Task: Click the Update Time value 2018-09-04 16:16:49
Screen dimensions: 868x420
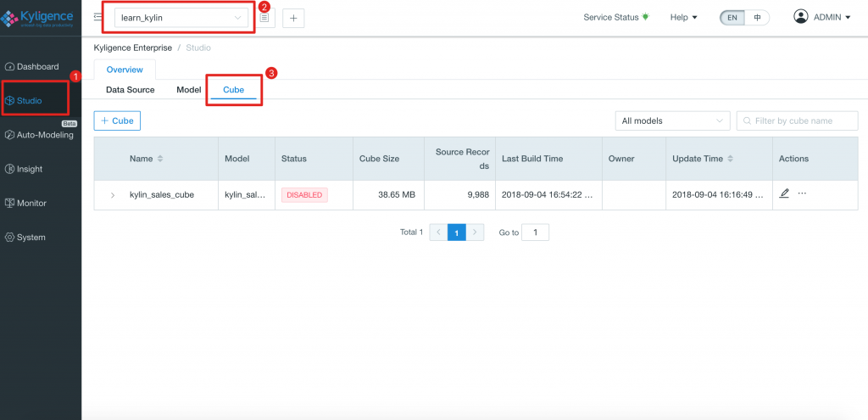Action: (x=719, y=195)
